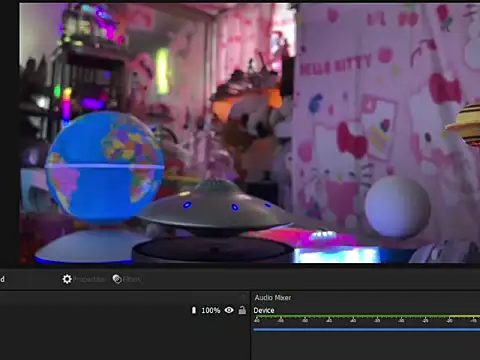Open the Filters dialog for the source
Screen dimensions: 480x360
126,279
